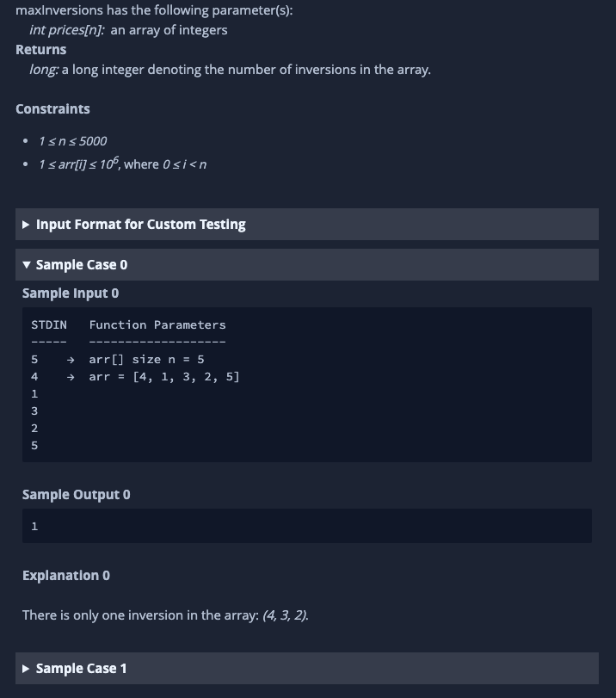Click the Sample Output 0 box
This screenshot has width=616, height=698.
click(x=307, y=526)
